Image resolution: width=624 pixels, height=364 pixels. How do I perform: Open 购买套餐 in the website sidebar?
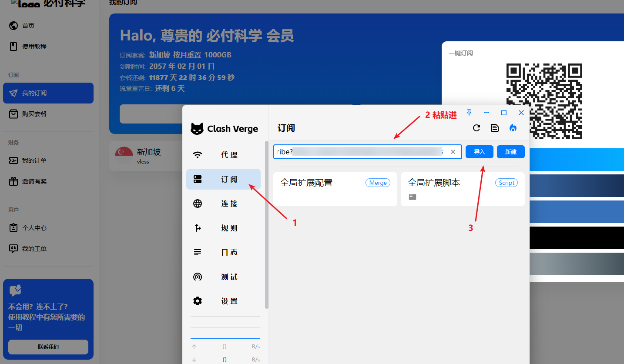48,114
